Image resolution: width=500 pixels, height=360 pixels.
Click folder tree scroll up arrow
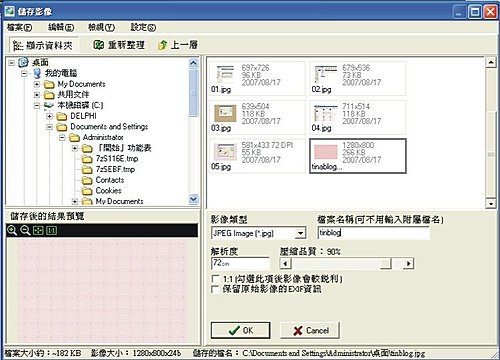(193, 63)
